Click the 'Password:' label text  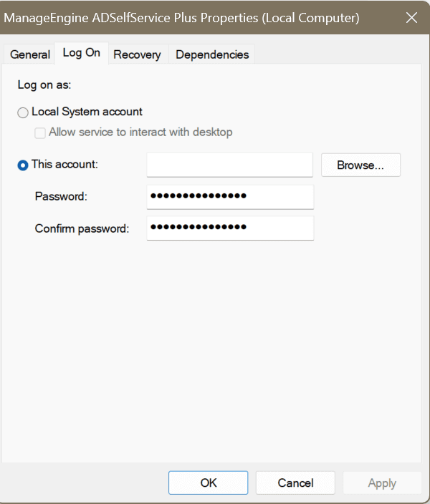point(61,196)
